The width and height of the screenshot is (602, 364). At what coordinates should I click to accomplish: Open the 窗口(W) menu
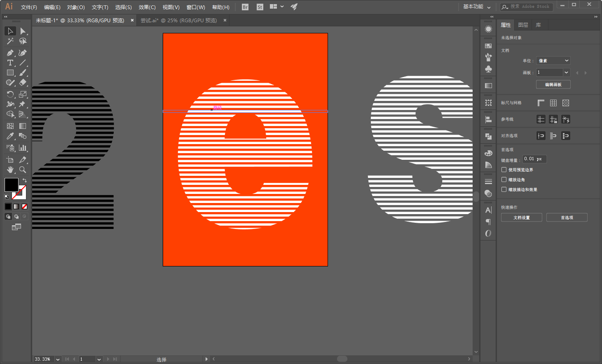click(196, 7)
